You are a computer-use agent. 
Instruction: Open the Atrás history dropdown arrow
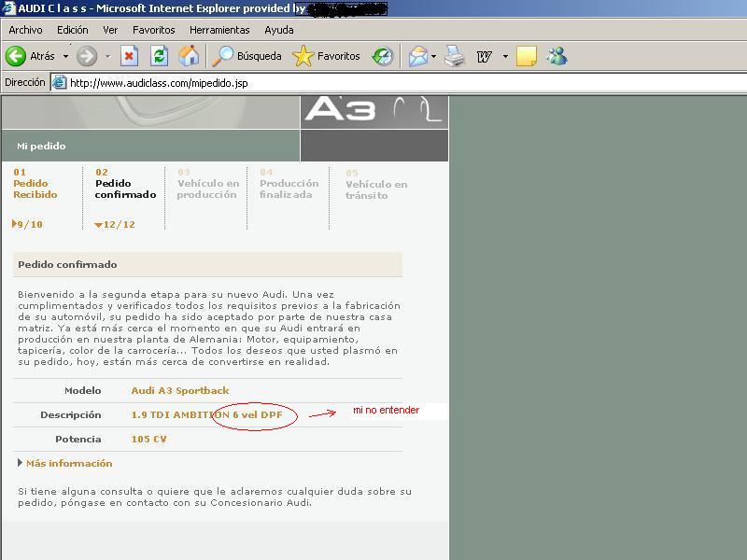65,56
